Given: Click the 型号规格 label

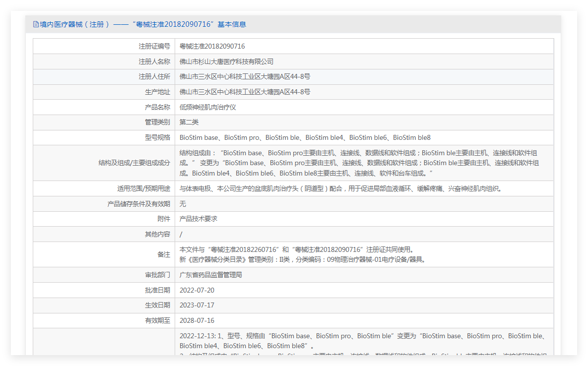Looking at the screenshot, I should pyautogui.click(x=157, y=137).
